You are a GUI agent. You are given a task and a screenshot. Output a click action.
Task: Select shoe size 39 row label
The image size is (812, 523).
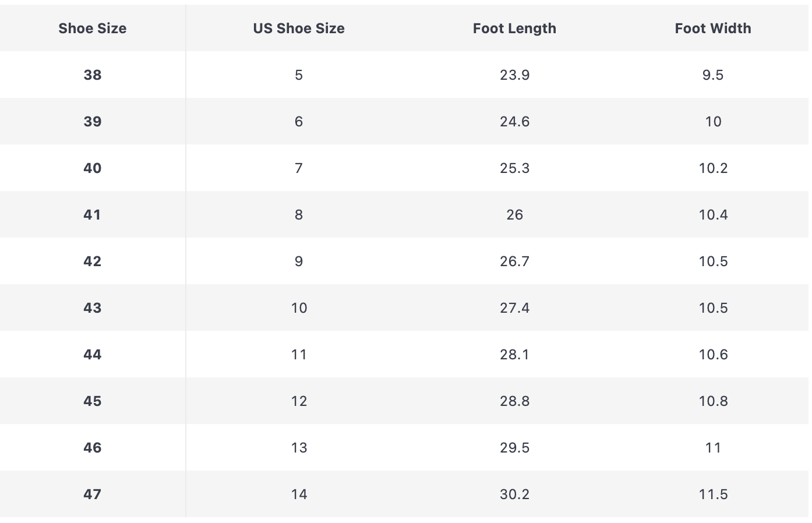92,121
